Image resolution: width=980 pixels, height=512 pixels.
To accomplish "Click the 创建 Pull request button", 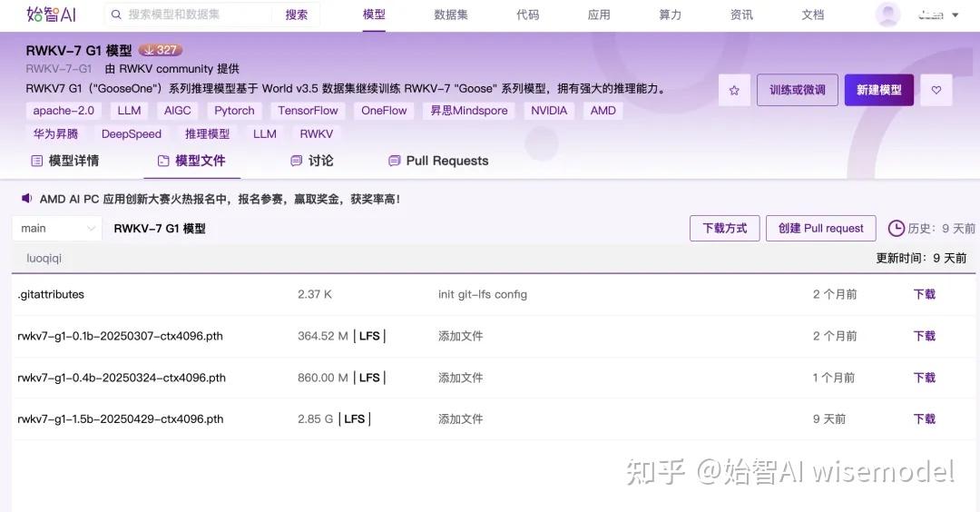I will (x=820, y=228).
